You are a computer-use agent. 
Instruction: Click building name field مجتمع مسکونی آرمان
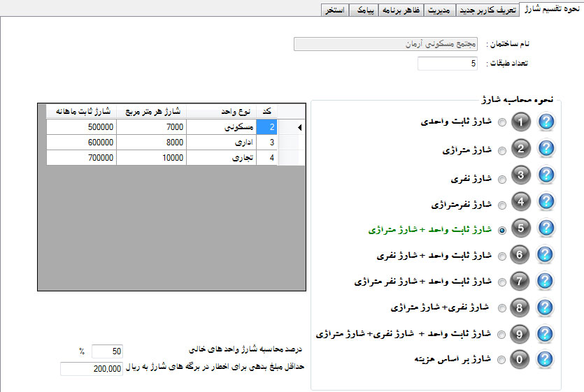coord(385,44)
